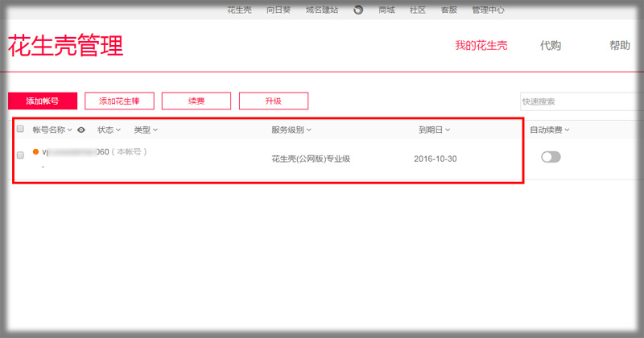Screen dimensions: 644x338
Task: Click the 续费 button
Action: tap(196, 101)
